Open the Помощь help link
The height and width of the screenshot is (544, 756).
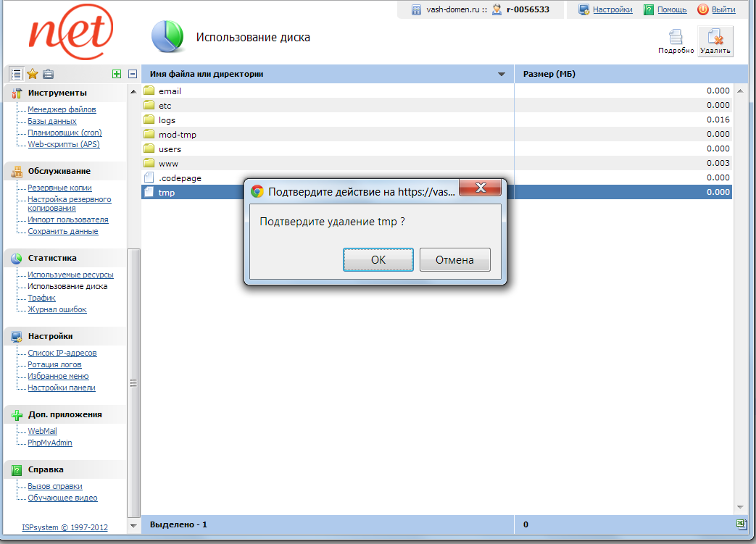tap(672, 9)
